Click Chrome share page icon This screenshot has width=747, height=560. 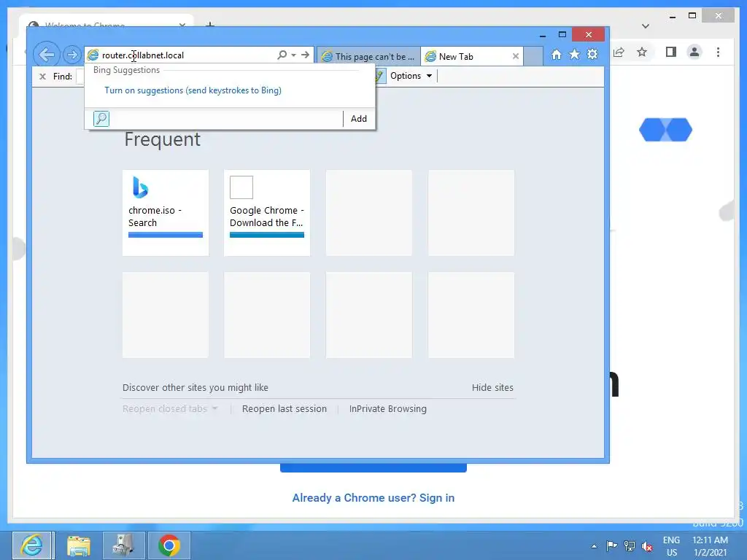(619, 52)
